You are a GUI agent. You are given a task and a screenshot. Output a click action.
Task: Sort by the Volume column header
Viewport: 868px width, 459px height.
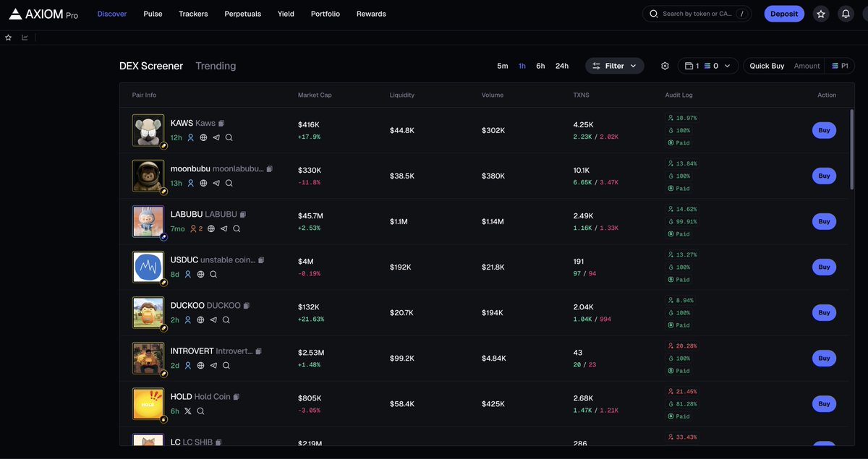pyautogui.click(x=493, y=95)
